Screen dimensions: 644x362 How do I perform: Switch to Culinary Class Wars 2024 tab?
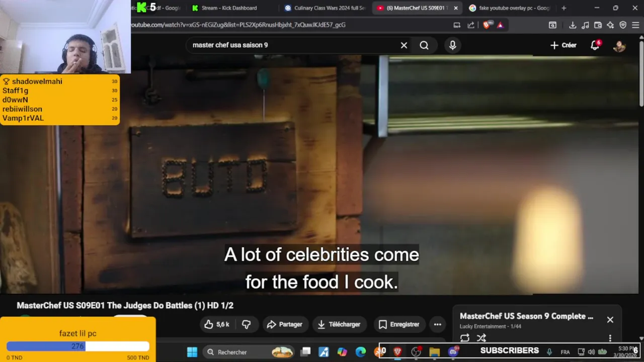(x=325, y=8)
